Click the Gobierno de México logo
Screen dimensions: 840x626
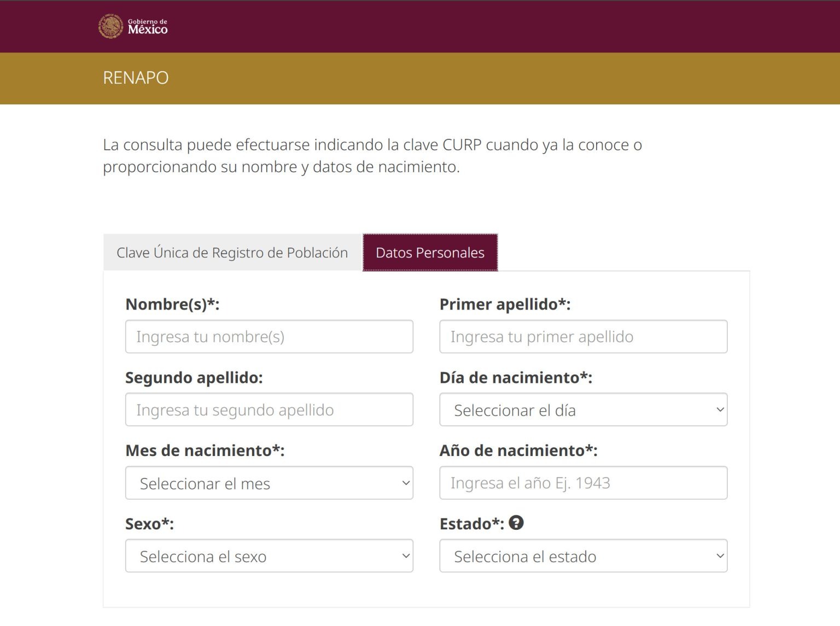133,26
